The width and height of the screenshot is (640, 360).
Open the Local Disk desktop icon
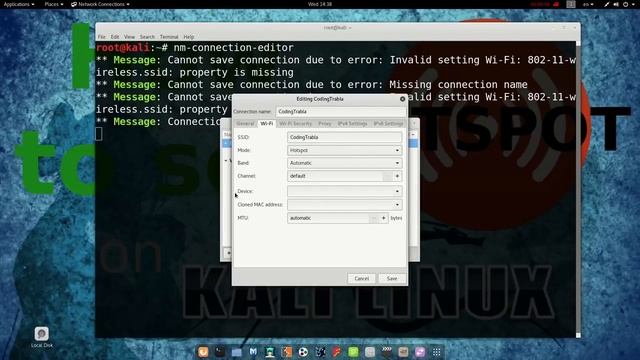pos(42,337)
